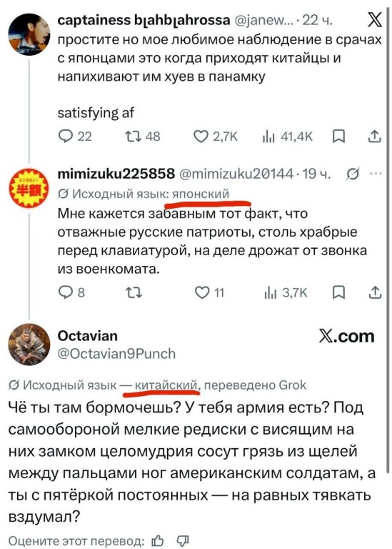Rate the translation with thumbs up
Image resolution: width=392 pixels, height=549 pixels.
[158, 541]
